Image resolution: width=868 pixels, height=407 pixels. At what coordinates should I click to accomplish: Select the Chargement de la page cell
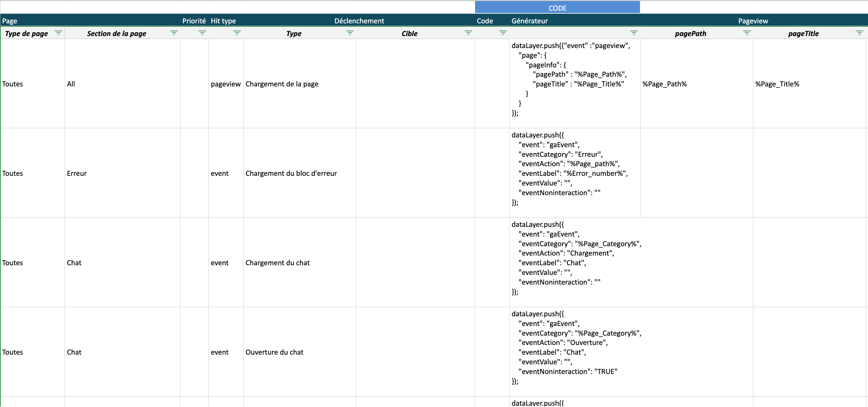click(299, 84)
